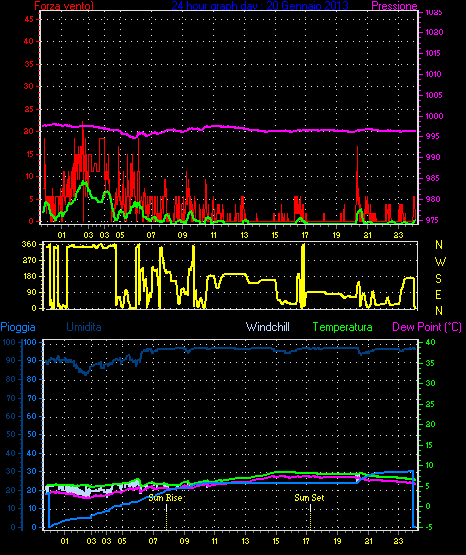Select '985' on the pressure axis
The height and width of the screenshot is (555, 466).
[x=432, y=178]
